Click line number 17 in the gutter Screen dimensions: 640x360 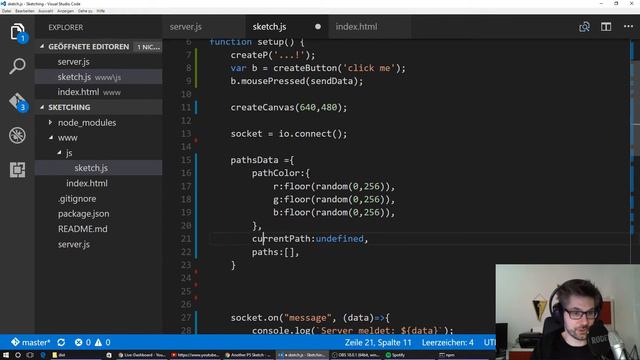[x=186, y=187]
